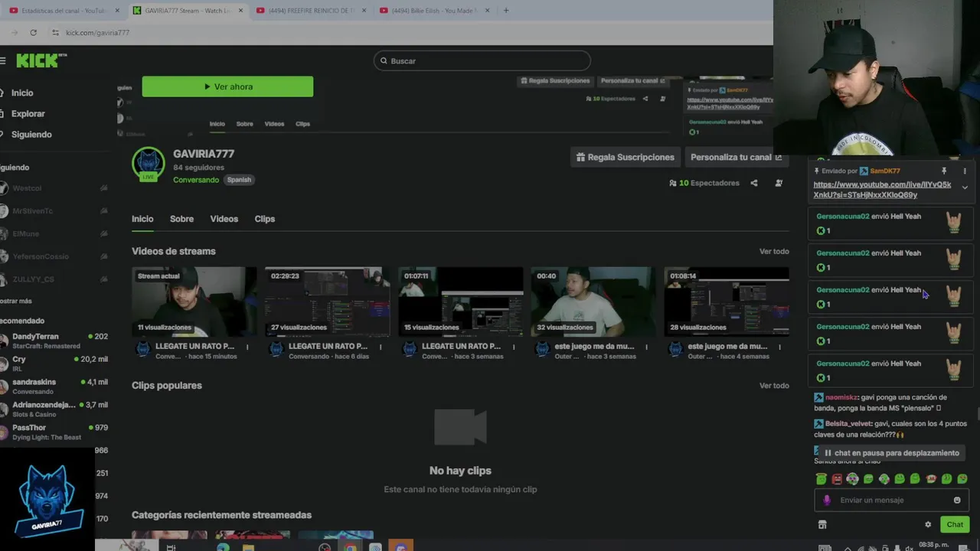Open DandyTerran recommended channel

tap(54, 341)
